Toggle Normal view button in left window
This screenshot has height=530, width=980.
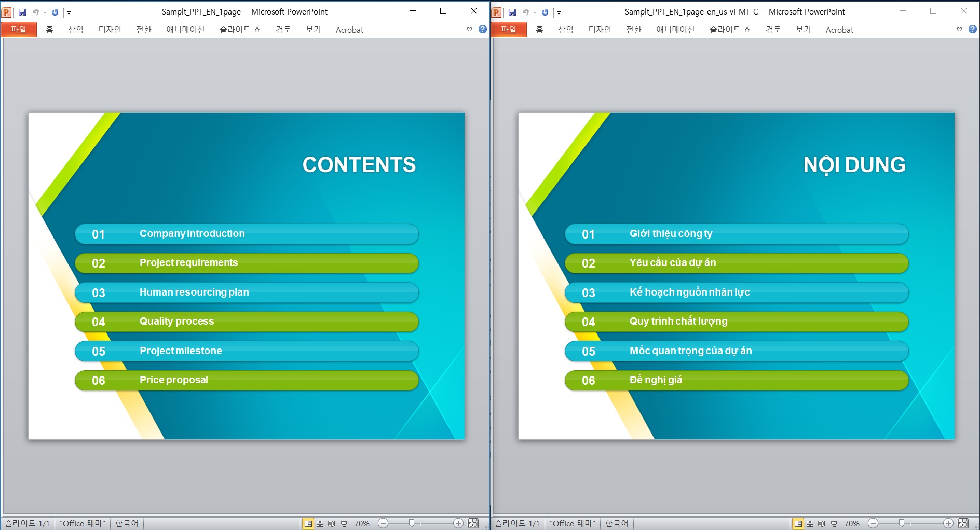(308, 523)
